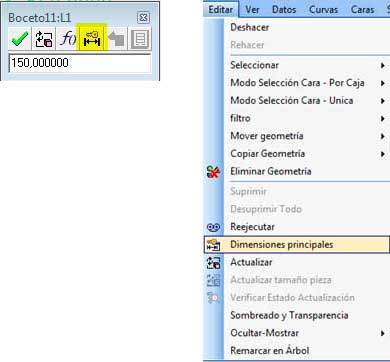Click the gray back arrow icon
Viewport: 390px width, 362px height.
(116, 39)
